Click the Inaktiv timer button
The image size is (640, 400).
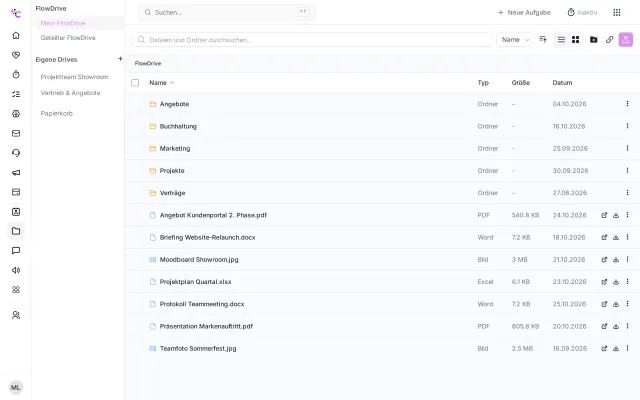582,13
